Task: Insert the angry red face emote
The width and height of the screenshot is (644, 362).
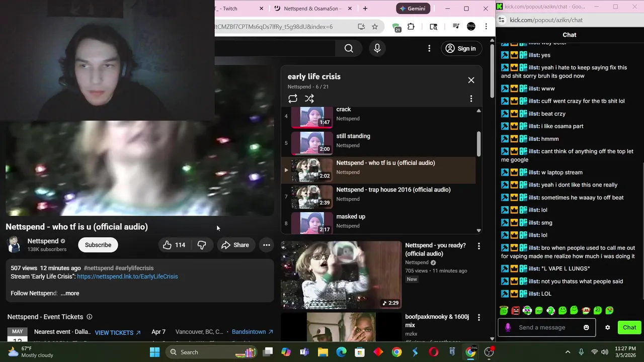Action: 515,311
